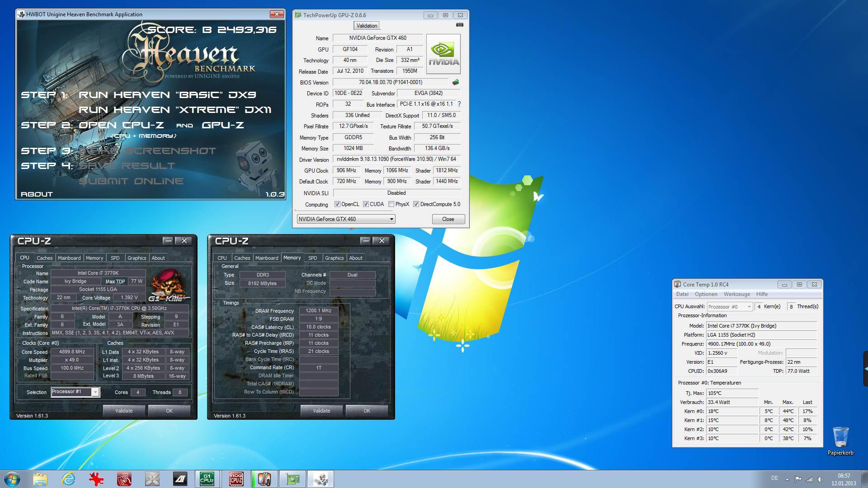Switch to ROG CPU-Z taskbar button
Viewport: 868px width, 488px height.
click(236, 479)
